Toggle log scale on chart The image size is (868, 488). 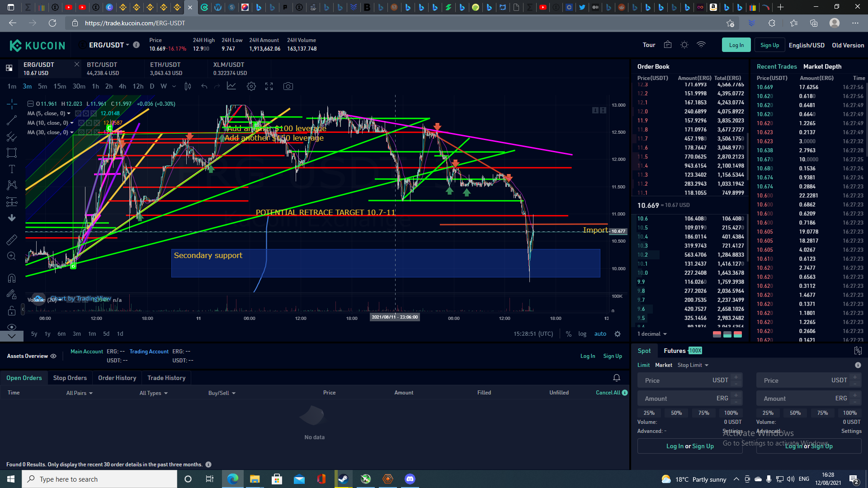582,334
